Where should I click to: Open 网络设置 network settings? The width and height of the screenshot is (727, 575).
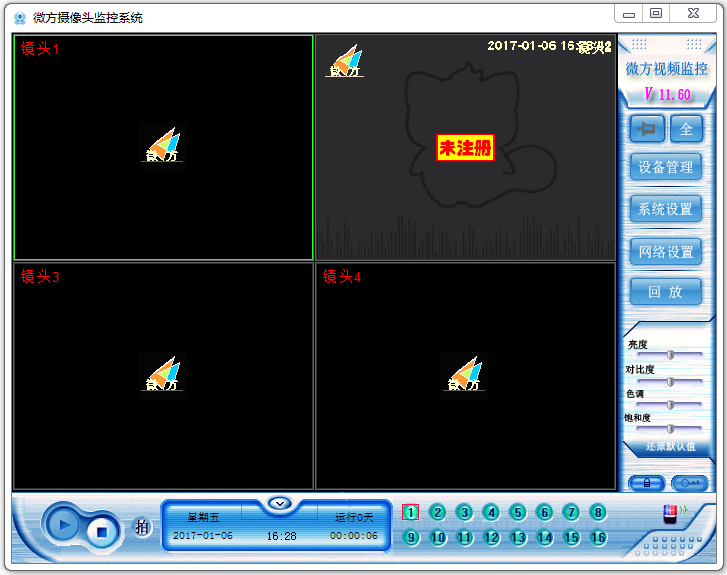coord(666,251)
